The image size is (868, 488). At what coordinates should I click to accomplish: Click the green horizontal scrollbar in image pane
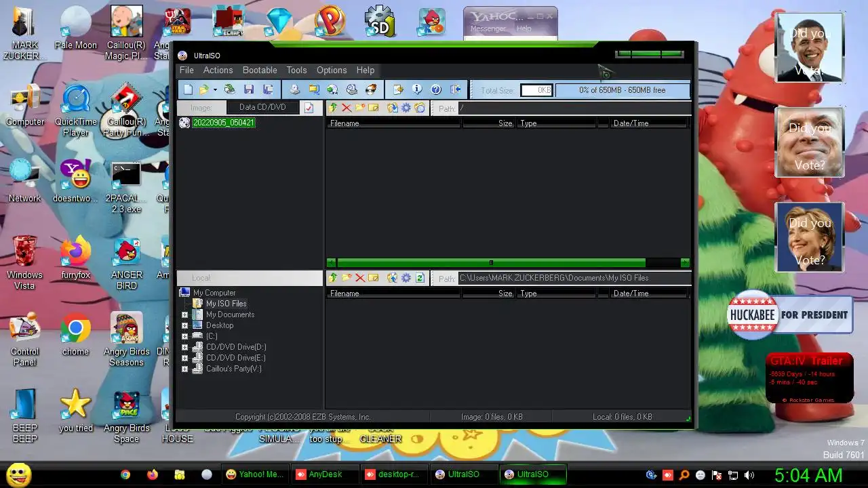pos(491,263)
